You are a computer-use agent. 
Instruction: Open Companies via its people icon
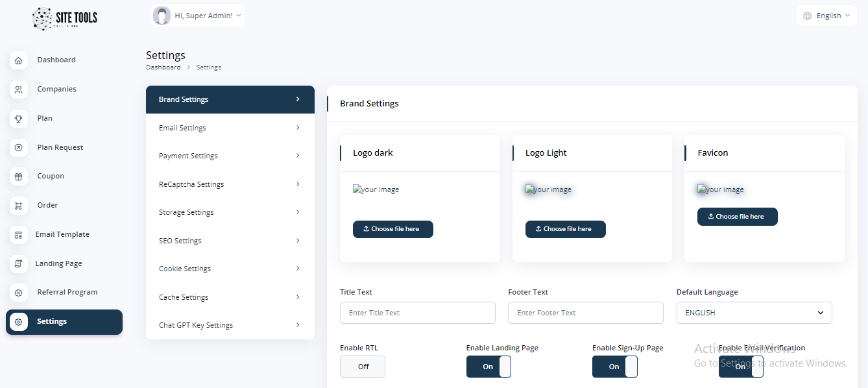(19, 90)
